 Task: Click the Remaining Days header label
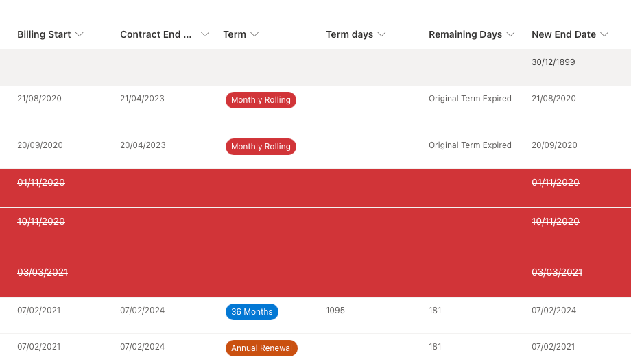click(x=465, y=34)
